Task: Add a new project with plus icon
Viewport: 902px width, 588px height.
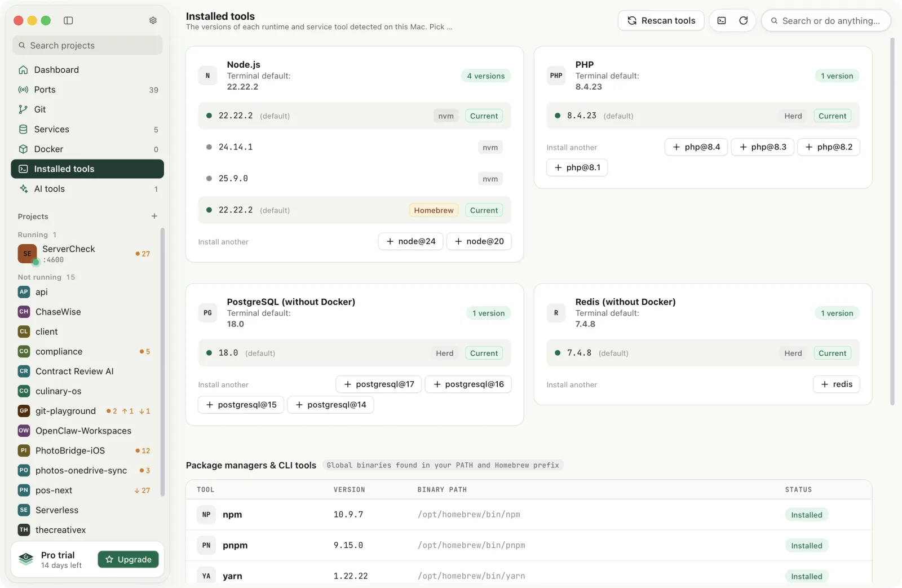Action: tap(154, 216)
